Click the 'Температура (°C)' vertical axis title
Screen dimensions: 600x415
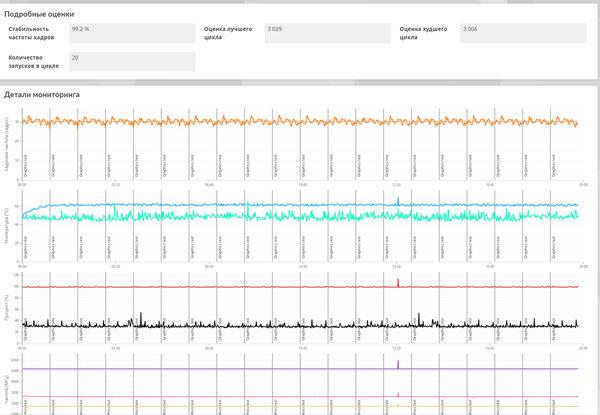click(7, 228)
